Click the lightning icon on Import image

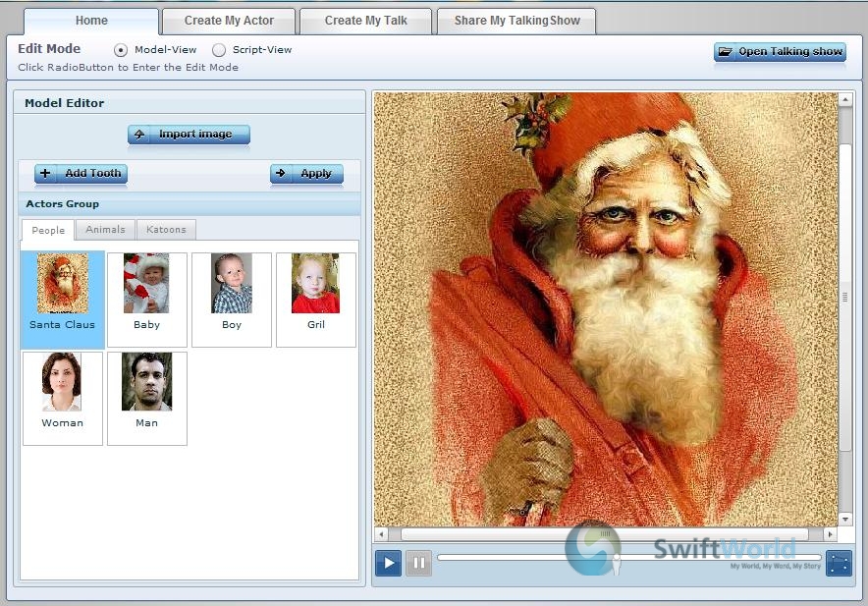[x=139, y=134]
